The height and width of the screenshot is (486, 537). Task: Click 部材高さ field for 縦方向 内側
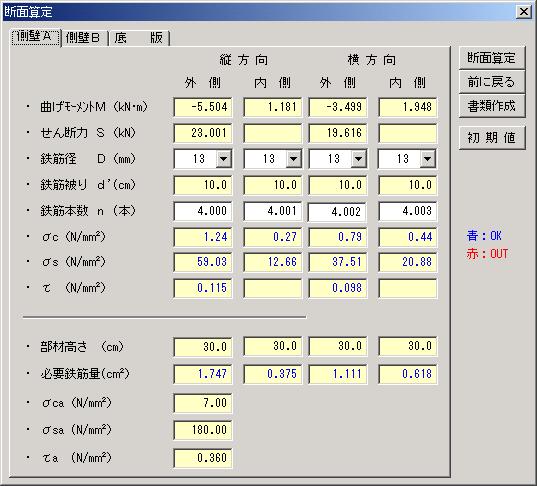(x=273, y=346)
